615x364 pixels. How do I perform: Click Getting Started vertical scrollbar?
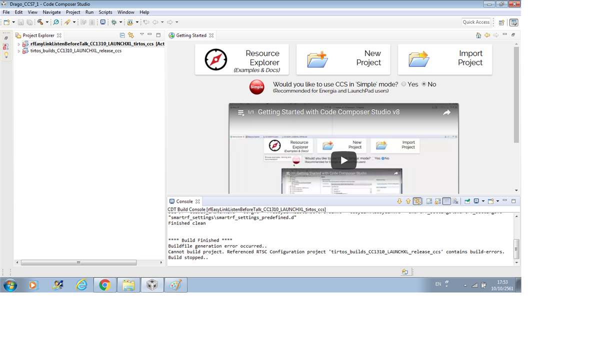(x=516, y=95)
